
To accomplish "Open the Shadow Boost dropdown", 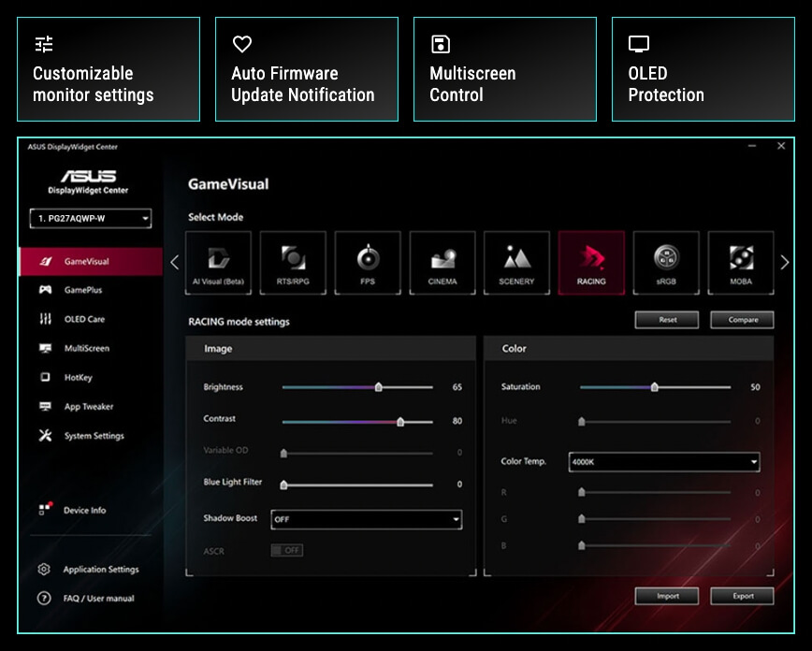I will coord(366,519).
